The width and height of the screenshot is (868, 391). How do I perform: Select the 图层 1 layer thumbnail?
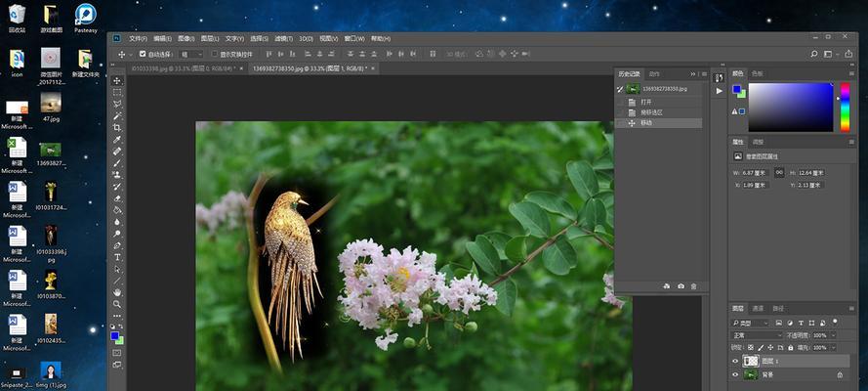click(x=751, y=361)
